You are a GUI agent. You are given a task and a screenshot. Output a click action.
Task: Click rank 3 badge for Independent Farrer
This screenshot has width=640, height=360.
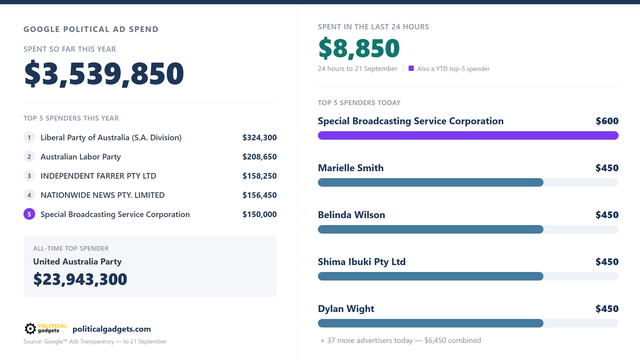click(x=29, y=176)
